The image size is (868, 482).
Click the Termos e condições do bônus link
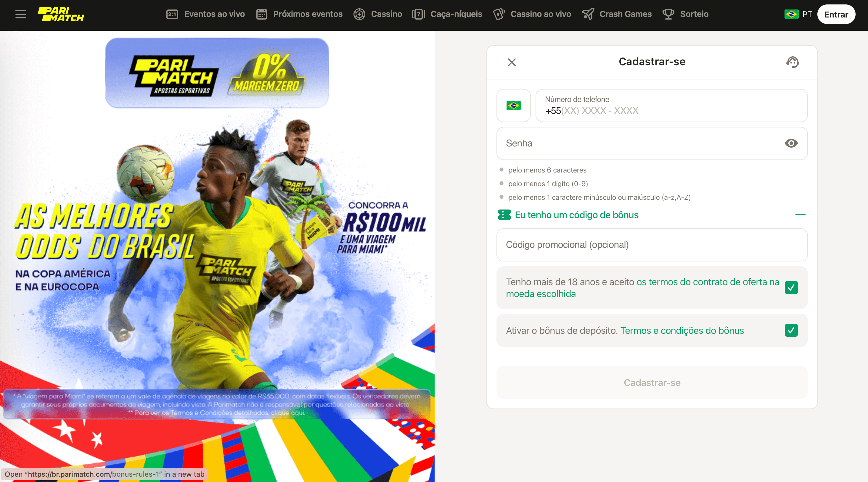tap(683, 331)
